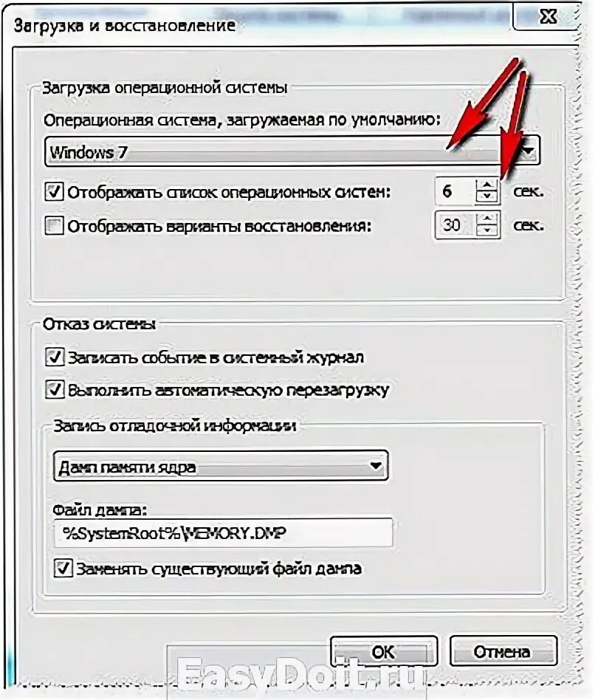
Task: Select the Windows 7 entry text
Action: tap(89, 152)
